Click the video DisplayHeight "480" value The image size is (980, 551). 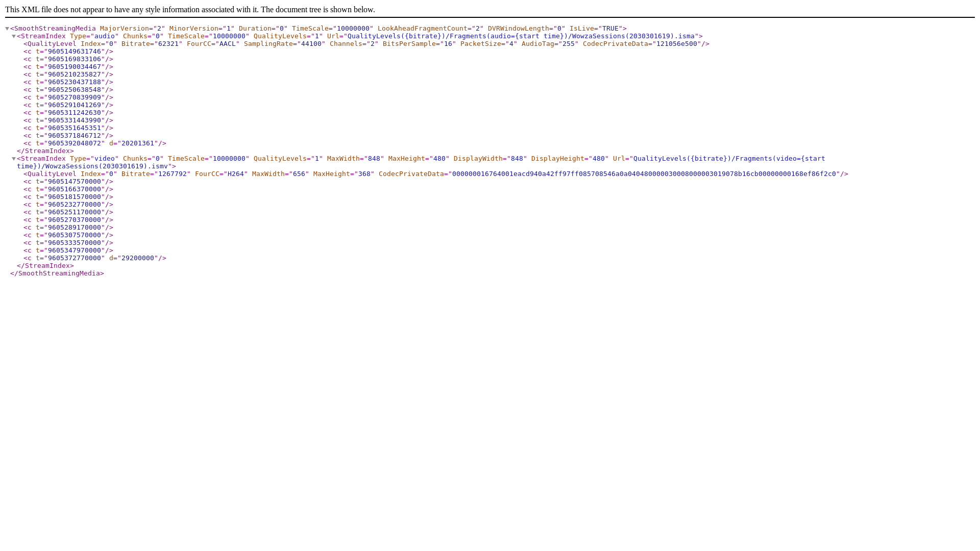[599, 159]
